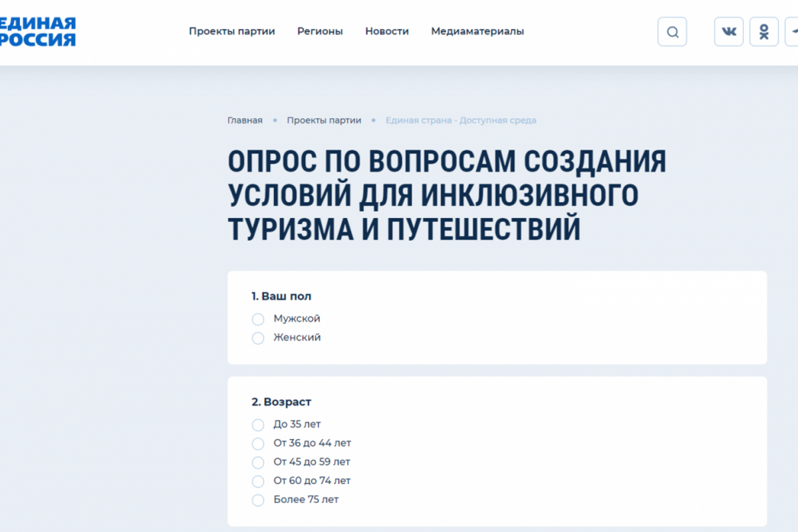This screenshot has height=532, width=798.
Task: Select the Женский radio button
Action: tap(258, 338)
